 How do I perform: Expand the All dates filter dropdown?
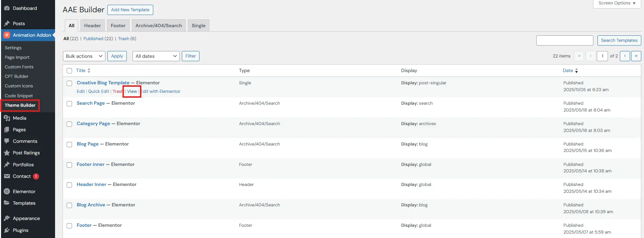[x=156, y=56]
